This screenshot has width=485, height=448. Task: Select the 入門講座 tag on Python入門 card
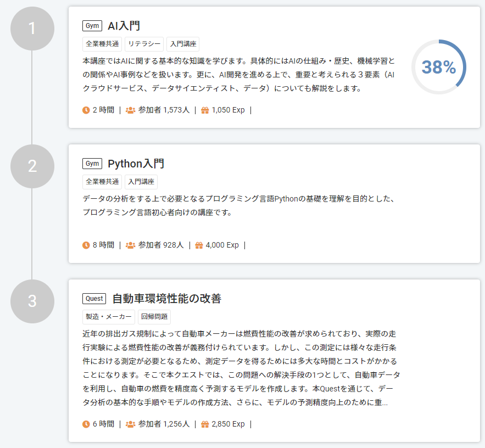point(141,182)
